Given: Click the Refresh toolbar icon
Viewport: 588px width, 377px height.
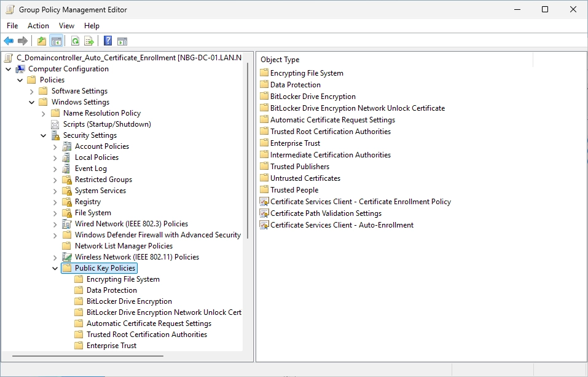Looking at the screenshot, I should tap(76, 41).
